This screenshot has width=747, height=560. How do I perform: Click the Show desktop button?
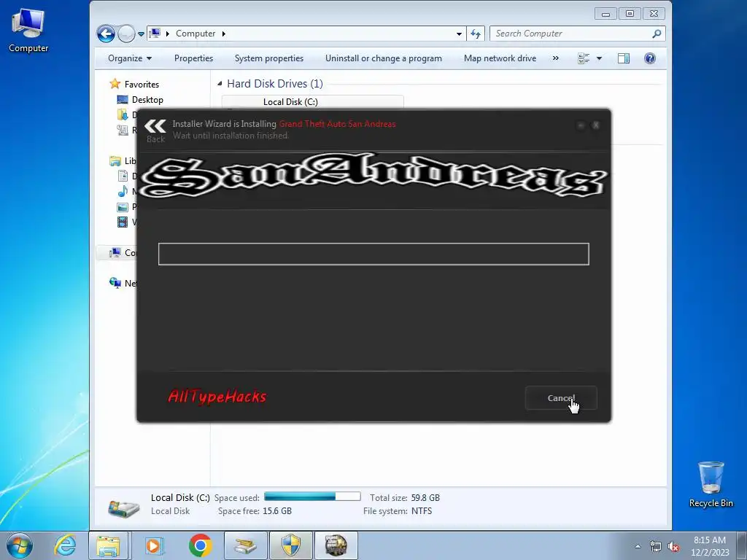tap(741, 545)
